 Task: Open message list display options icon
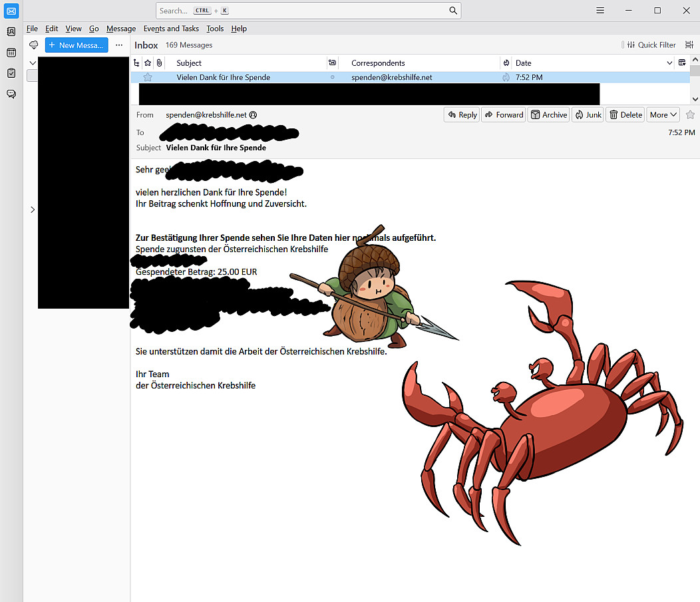coord(689,45)
